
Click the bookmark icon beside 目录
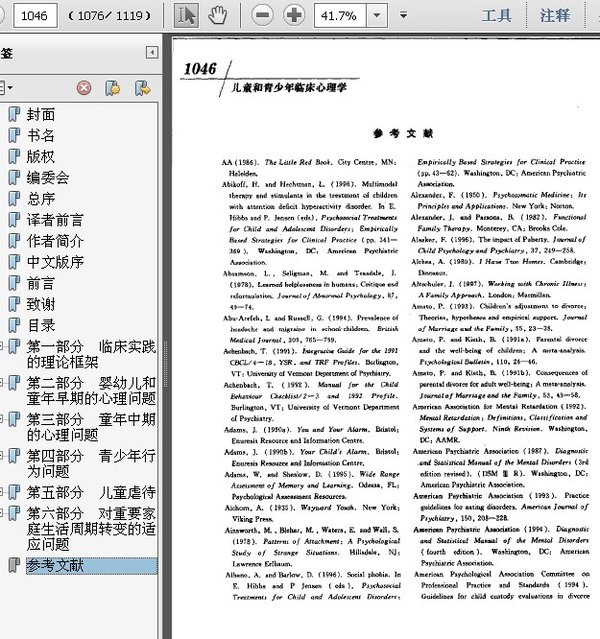pyautogui.click(x=14, y=325)
